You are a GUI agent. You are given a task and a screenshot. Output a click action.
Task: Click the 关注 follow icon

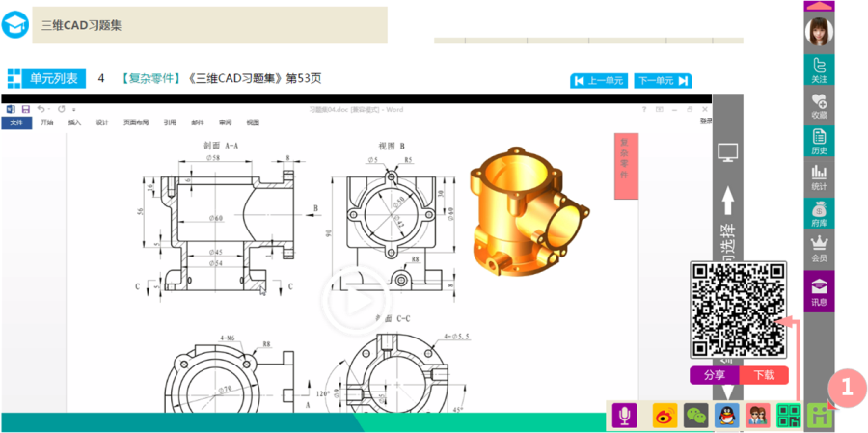coord(819,70)
